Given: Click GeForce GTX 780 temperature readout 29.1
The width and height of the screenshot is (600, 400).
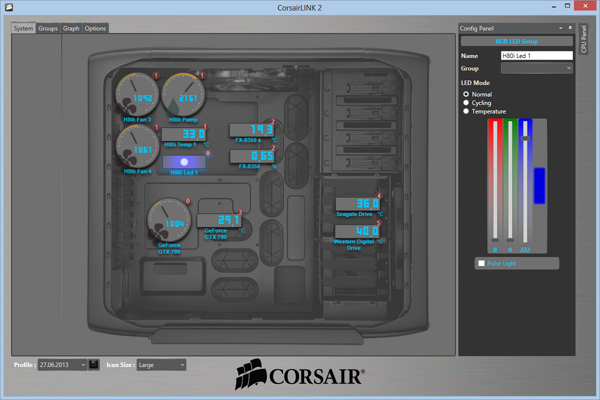Looking at the screenshot, I should (219, 220).
